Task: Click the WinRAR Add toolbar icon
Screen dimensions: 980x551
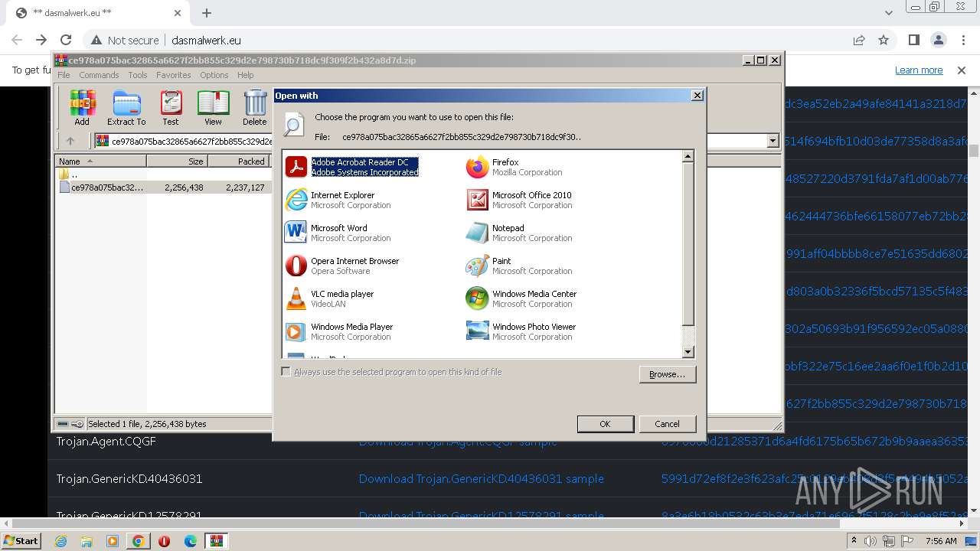Action: 82,108
